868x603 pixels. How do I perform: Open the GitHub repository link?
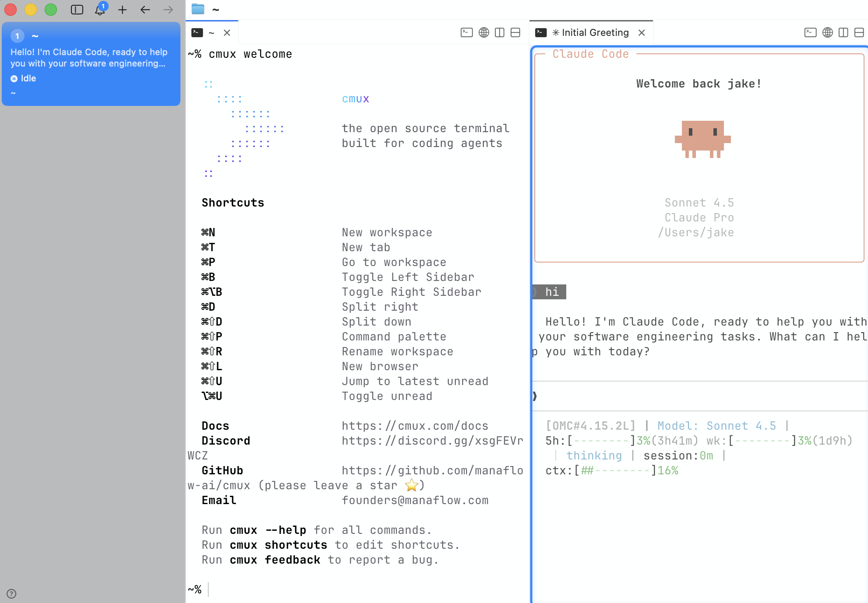[x=432, y=470]
